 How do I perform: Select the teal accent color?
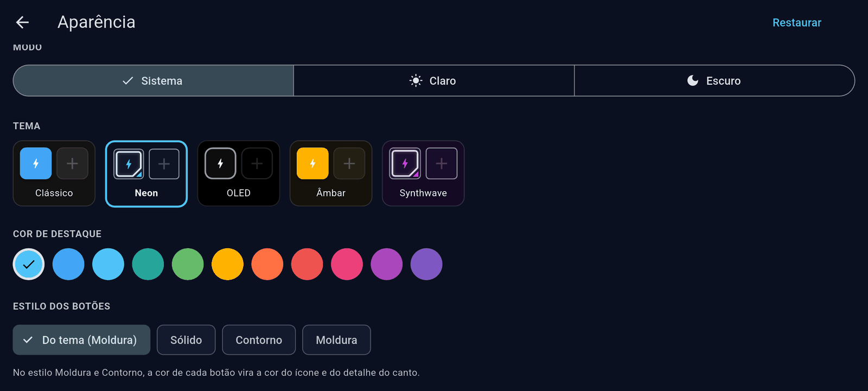148,264
